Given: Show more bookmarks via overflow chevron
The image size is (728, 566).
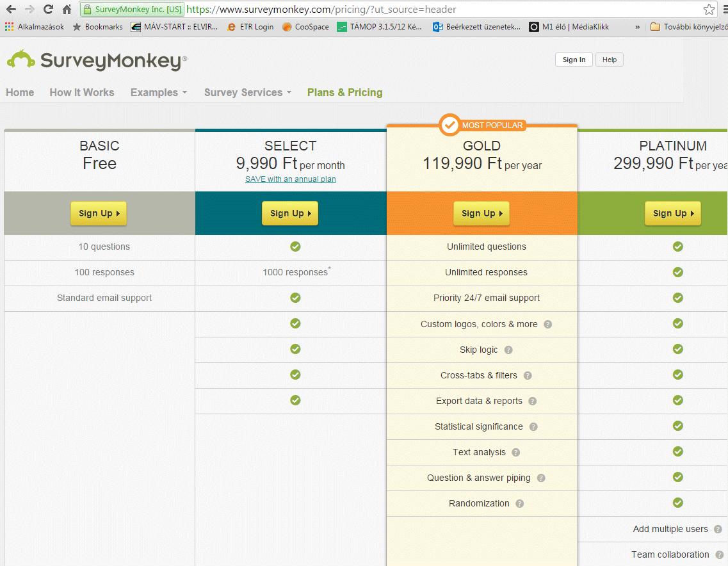Looking at the screenshot, I should pyautogui.click(x=637, y=27).
